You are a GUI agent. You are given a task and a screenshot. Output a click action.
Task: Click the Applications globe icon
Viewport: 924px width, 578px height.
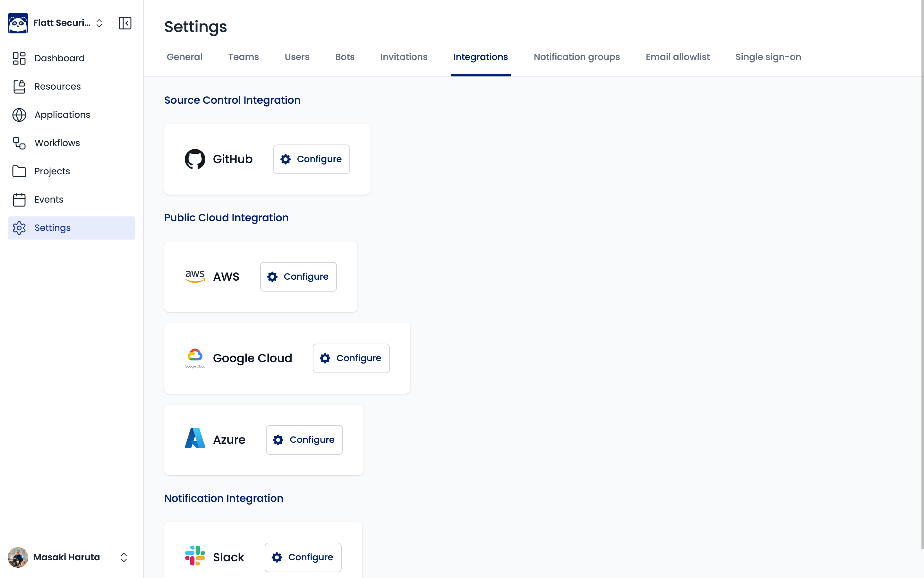[x=19, y=115]
